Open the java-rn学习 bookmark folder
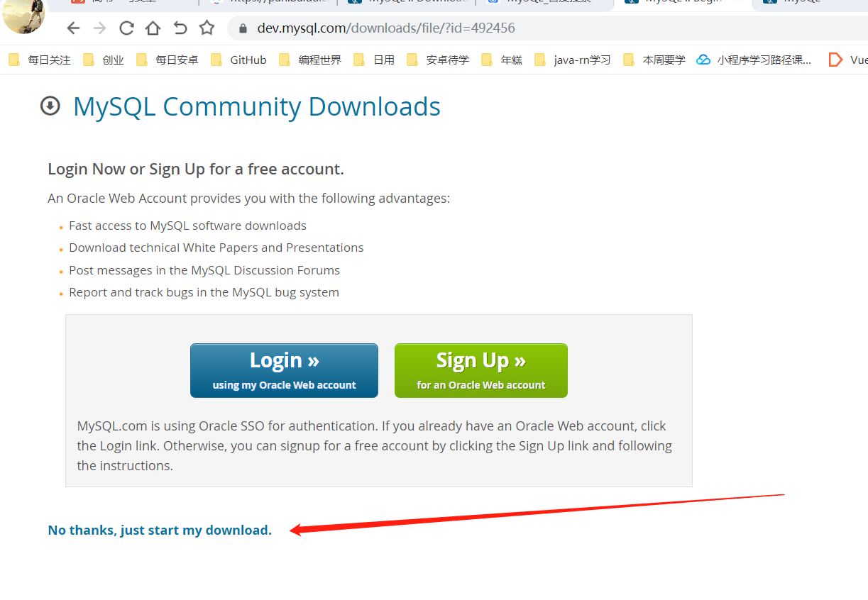 tap(573, 60)
